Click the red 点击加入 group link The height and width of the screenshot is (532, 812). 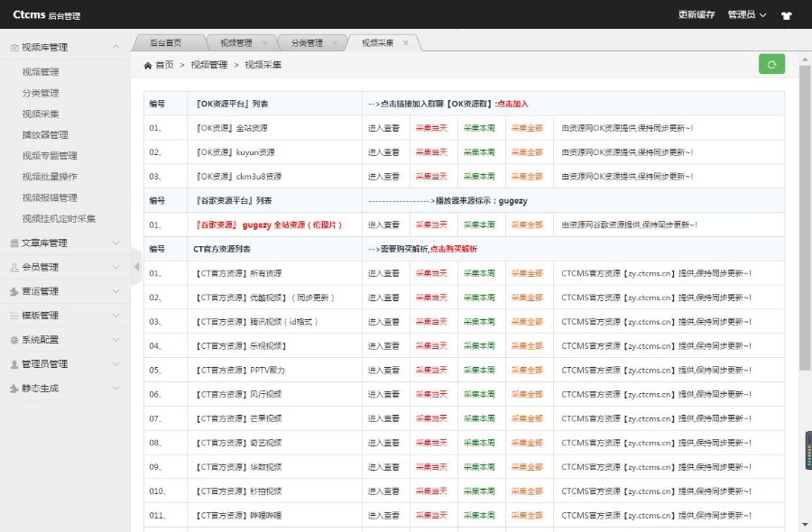coord(512,104)
